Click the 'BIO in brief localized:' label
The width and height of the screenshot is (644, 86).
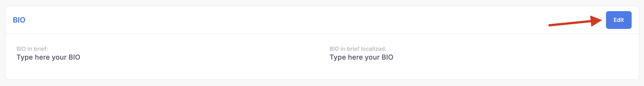(358, 49)
